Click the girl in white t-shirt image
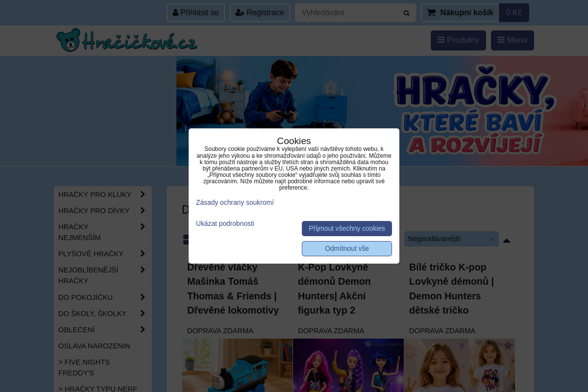The image size is (588, 392). pyautogui.click(x=460, y=365)
